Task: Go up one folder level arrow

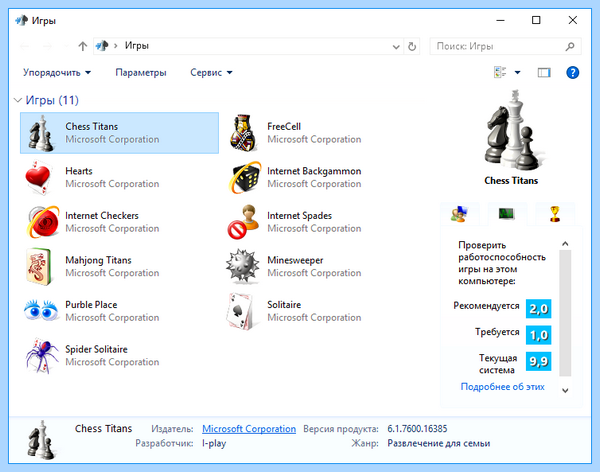Action: tap(83, 46)
